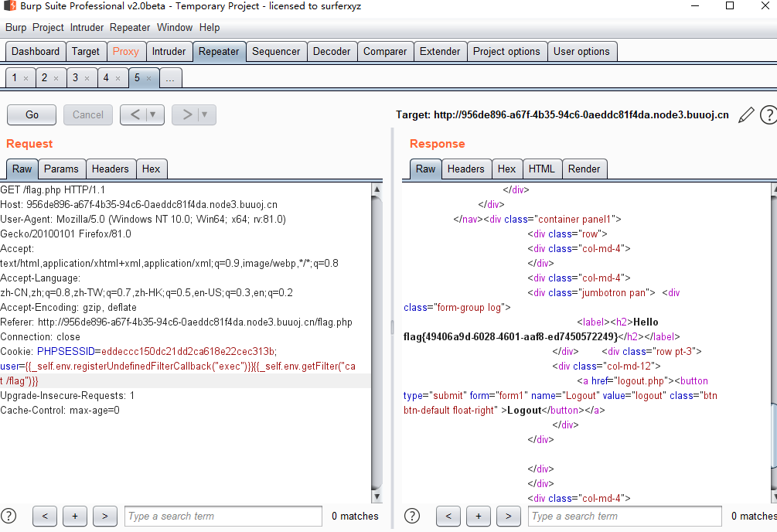Open the Repeater menu
The image size is (777, 532).
[130, 28]
